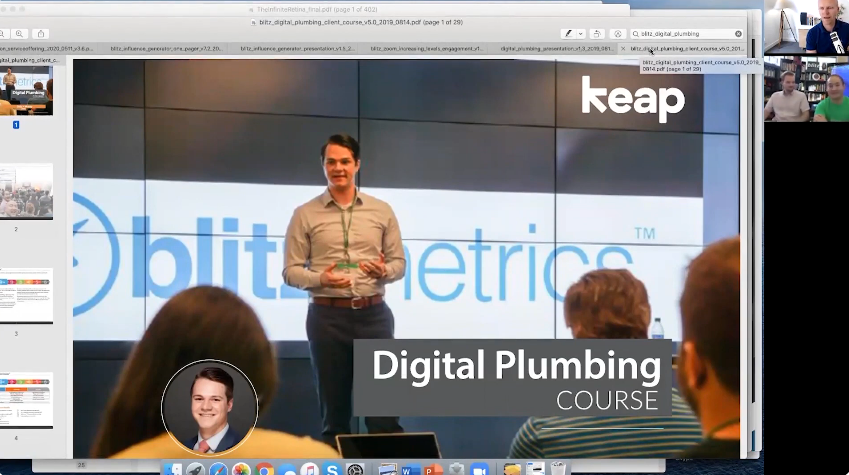
Task: Open Safari from the Dock
Action: [218, 469]
